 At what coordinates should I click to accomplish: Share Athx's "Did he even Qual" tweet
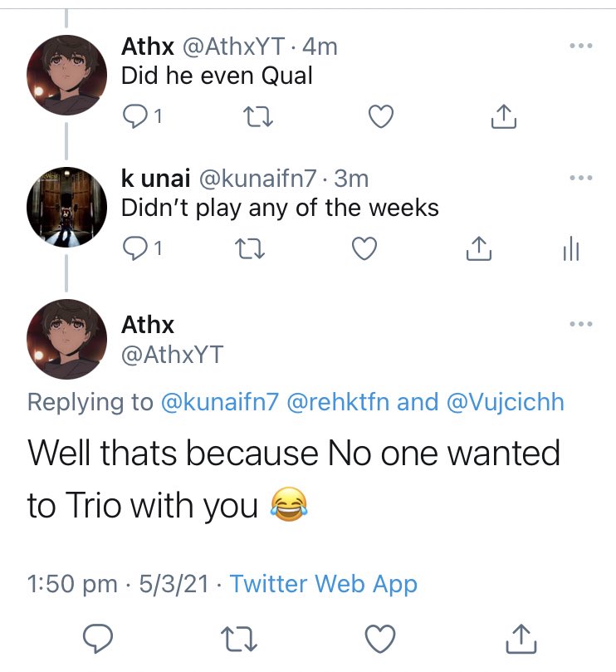503,119
